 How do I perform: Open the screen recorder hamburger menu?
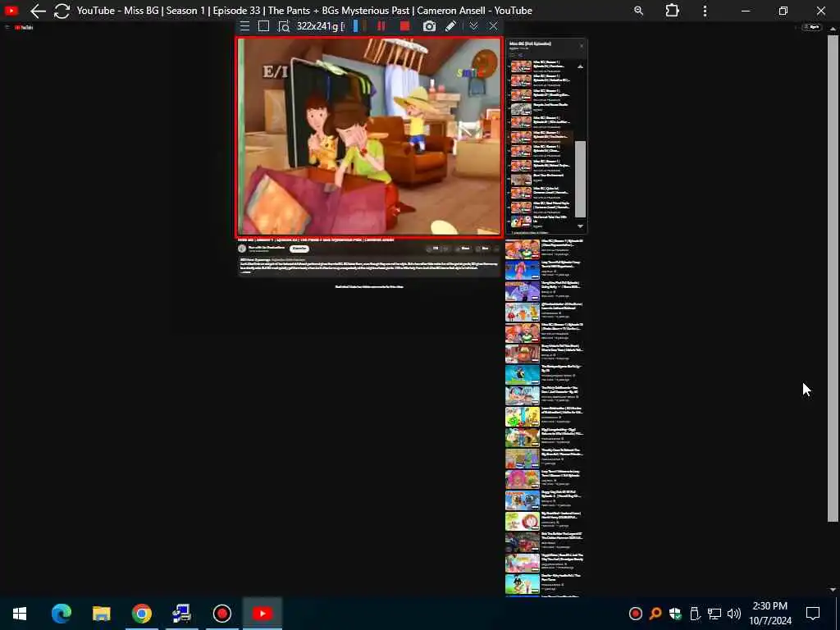tap(244, 26)
